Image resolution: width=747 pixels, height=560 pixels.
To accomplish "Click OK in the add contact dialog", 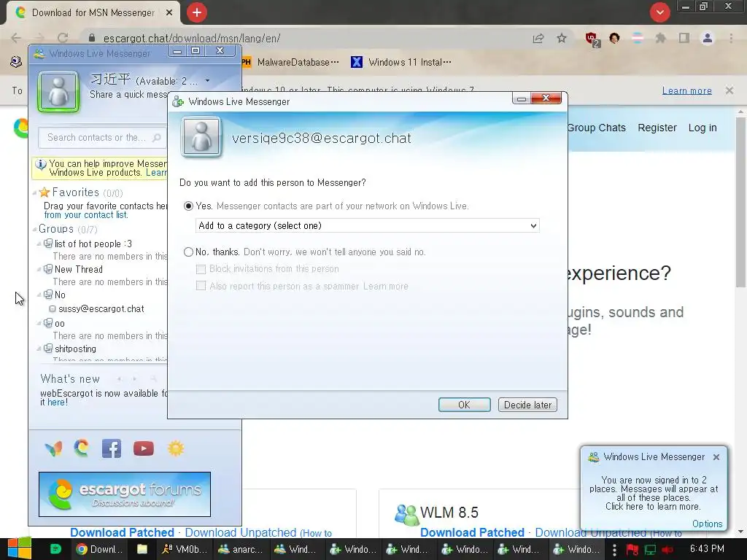I will coord(464,405).
